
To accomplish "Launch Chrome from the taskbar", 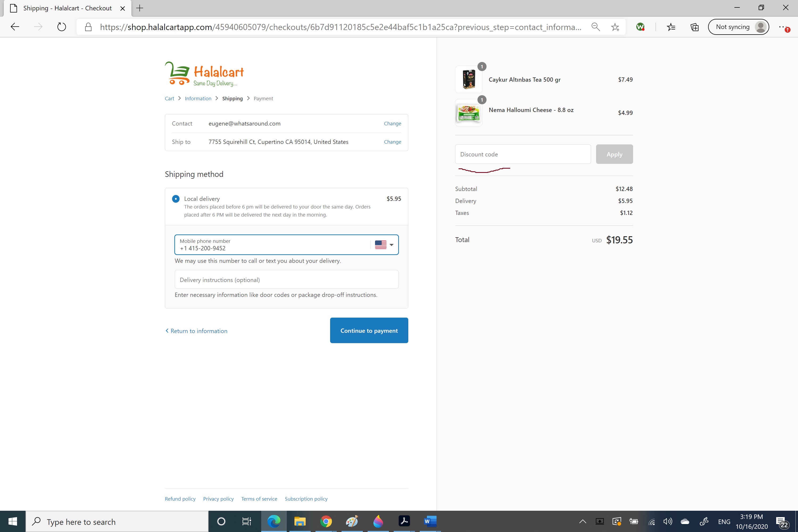I will pyautogui.click(x=326, y=521).
